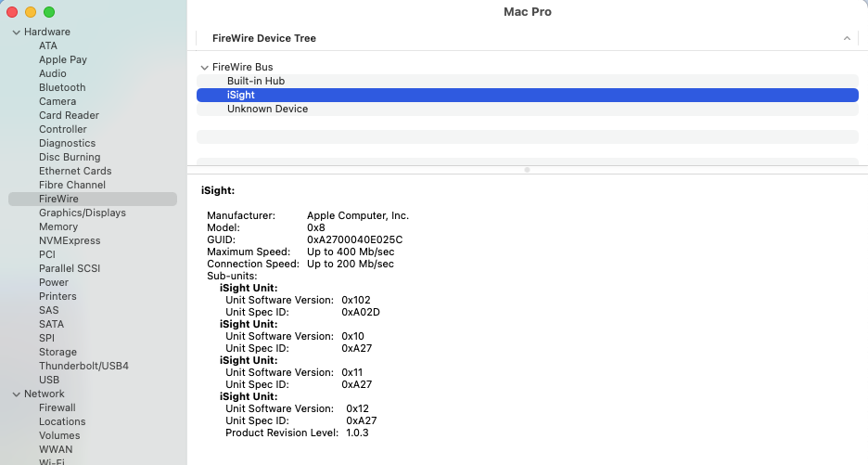Select Power in the sidebar
Viewport: 868px width, 465px height.
coord(54,282)
